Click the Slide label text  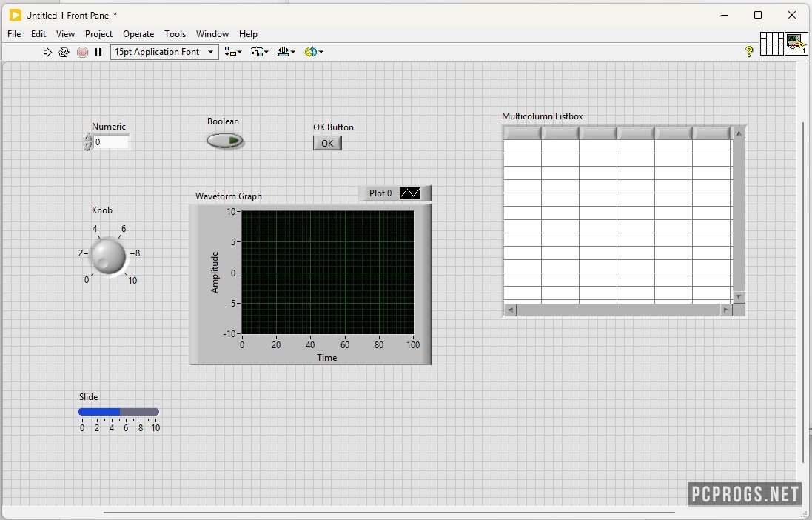[x=89, y=397]
